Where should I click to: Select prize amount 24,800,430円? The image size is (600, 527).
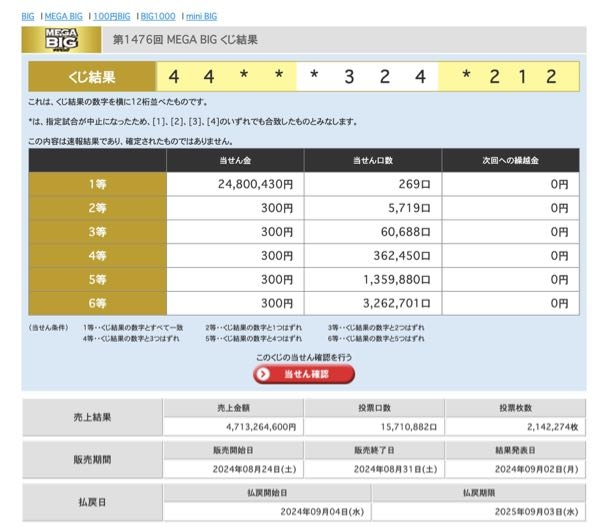[x=256, y=184]
